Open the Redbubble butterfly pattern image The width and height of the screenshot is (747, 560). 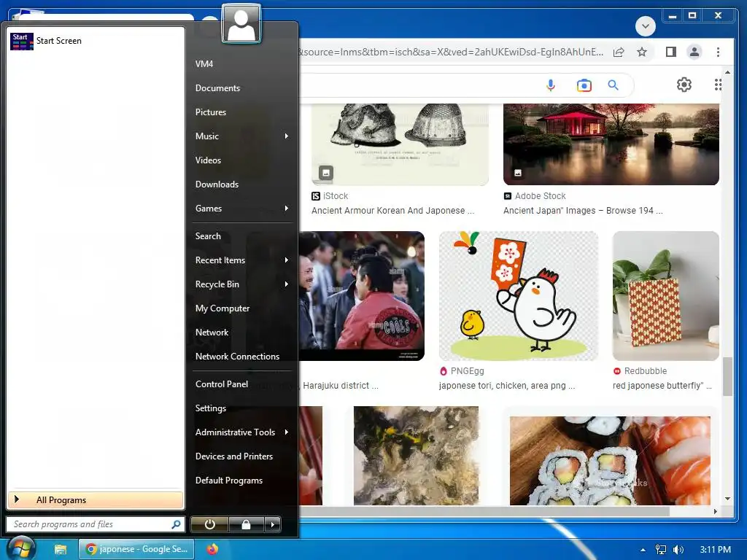tap(666, 296)
